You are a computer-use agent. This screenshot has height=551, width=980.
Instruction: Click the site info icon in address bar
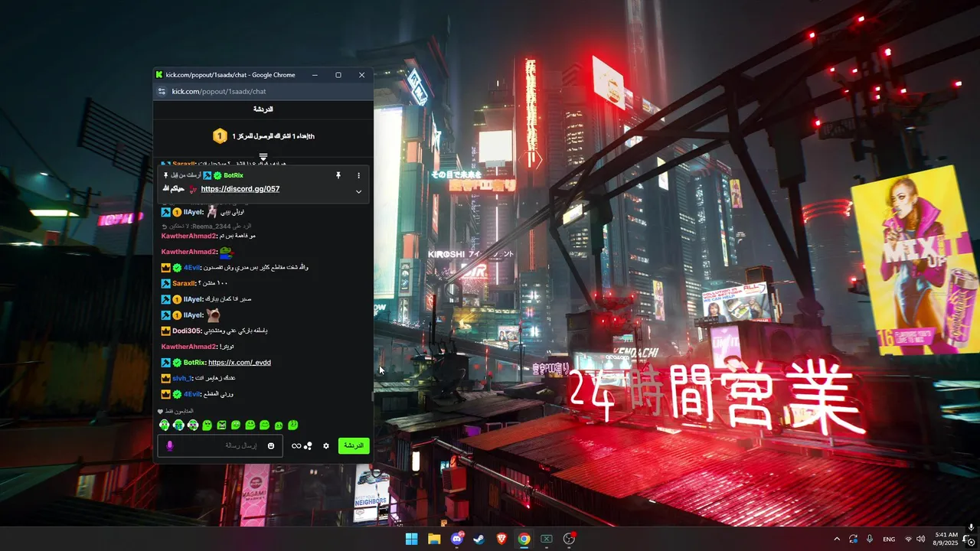[x=162, y=91]
